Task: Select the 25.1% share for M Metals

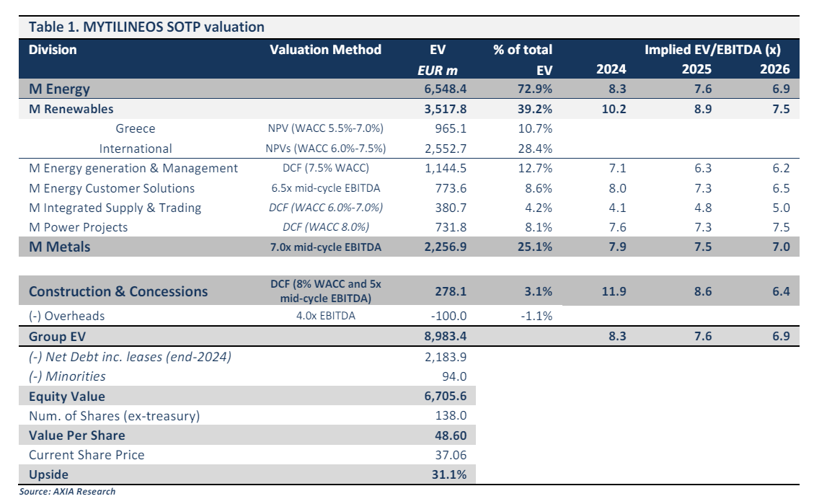Action: point(535,247)
